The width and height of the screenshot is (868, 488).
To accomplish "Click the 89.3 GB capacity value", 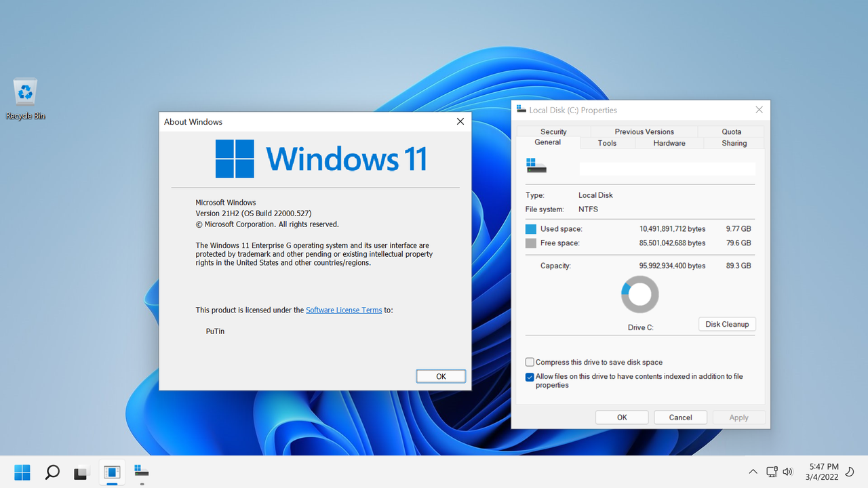I will (x=738, y=266).
